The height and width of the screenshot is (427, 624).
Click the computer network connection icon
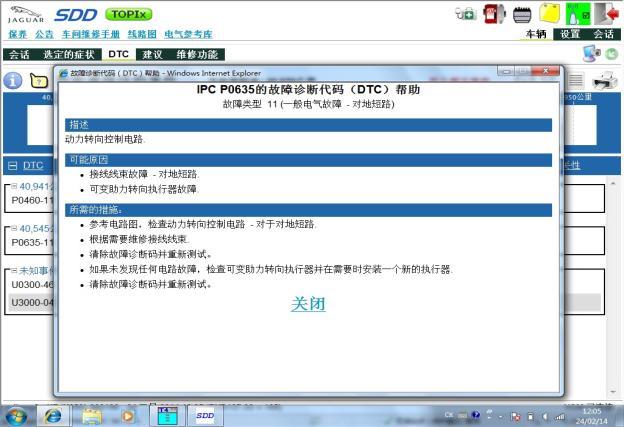pos(591,54)
